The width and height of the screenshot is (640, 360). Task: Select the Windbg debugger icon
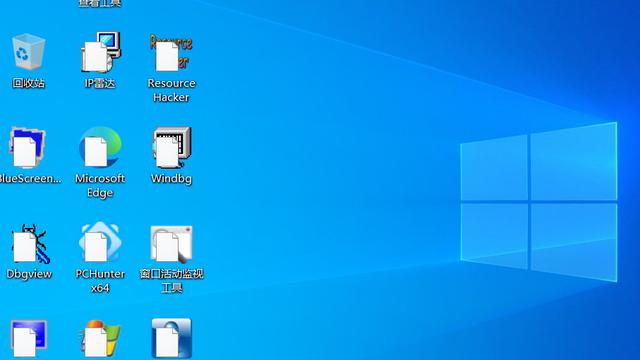[171, 147]
